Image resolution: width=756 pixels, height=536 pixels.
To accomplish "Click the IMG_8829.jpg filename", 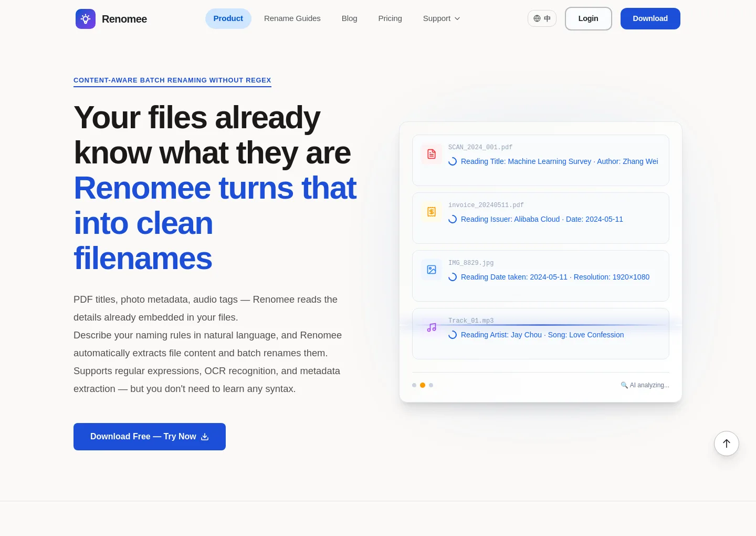I will [x=471, y=263].
